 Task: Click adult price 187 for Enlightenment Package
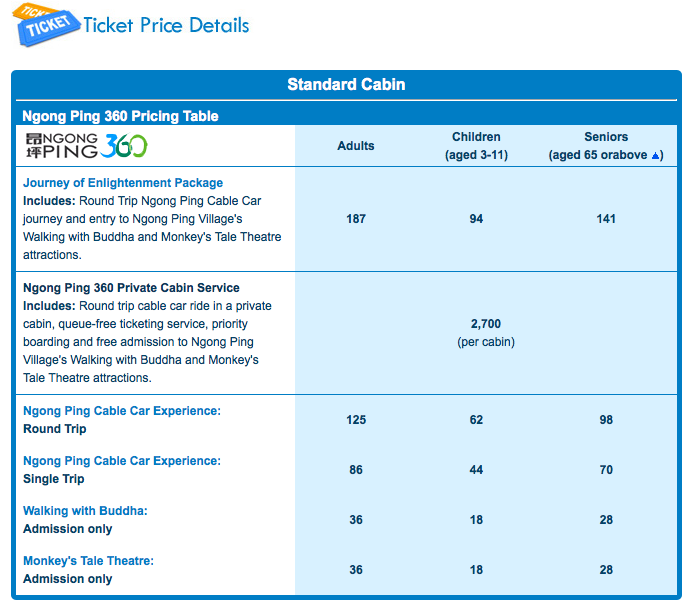click(356, 219)
